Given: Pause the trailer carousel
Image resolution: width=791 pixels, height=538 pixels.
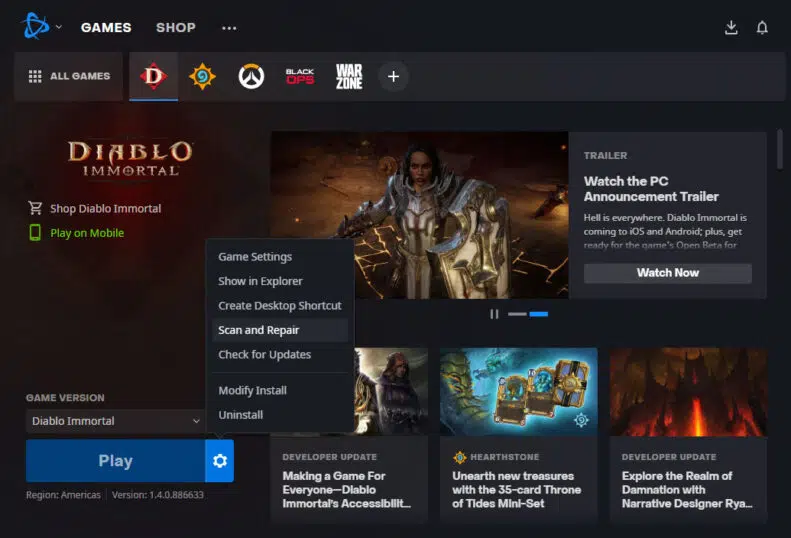Looking at the screenshot, I should coord(494,314).
